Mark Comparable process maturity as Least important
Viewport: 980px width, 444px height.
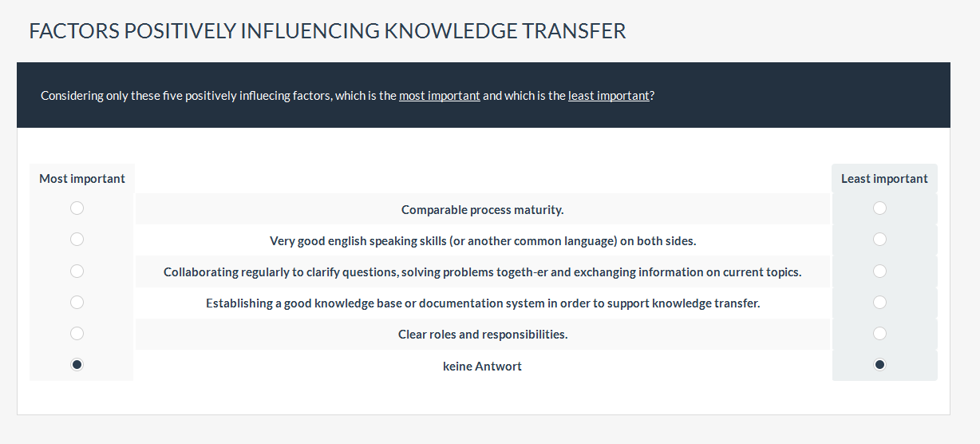879,208
